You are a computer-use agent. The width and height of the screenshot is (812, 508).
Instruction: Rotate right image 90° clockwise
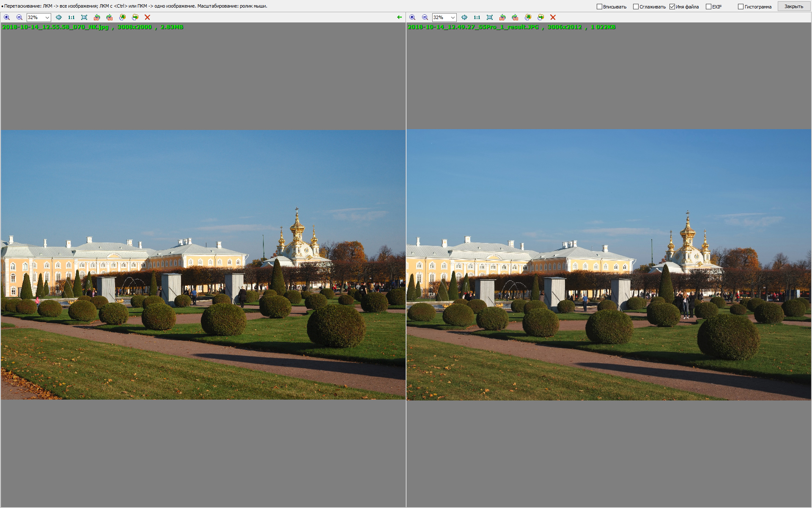point(515,17)
